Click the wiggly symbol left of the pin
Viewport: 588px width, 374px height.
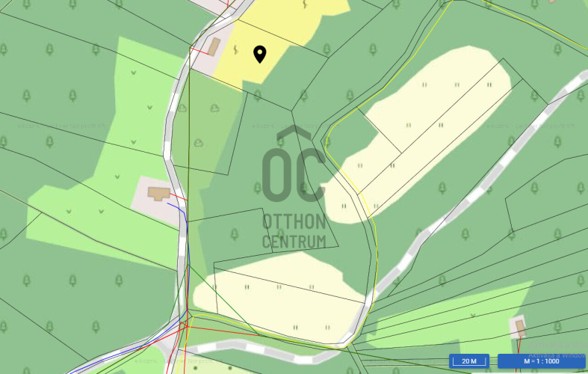click(x=235, y=49)
